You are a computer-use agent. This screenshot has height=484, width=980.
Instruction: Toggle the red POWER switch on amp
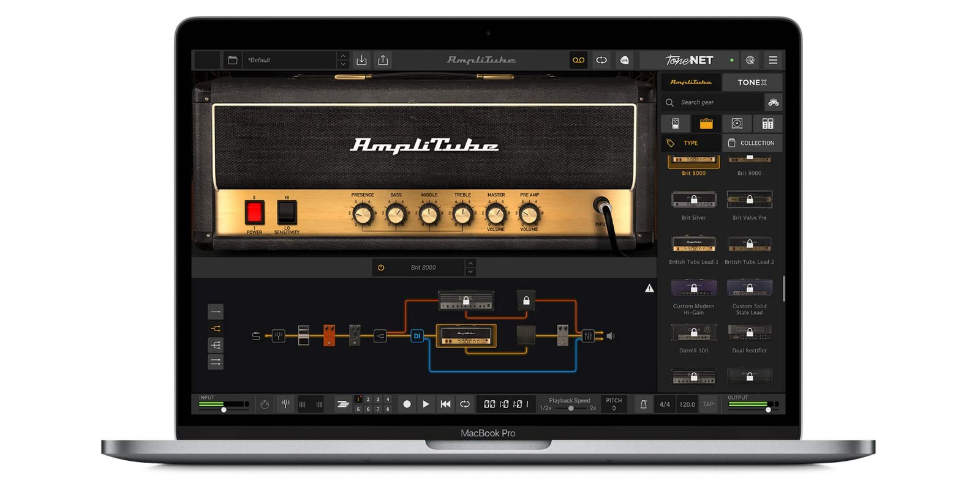coord(254,212)
